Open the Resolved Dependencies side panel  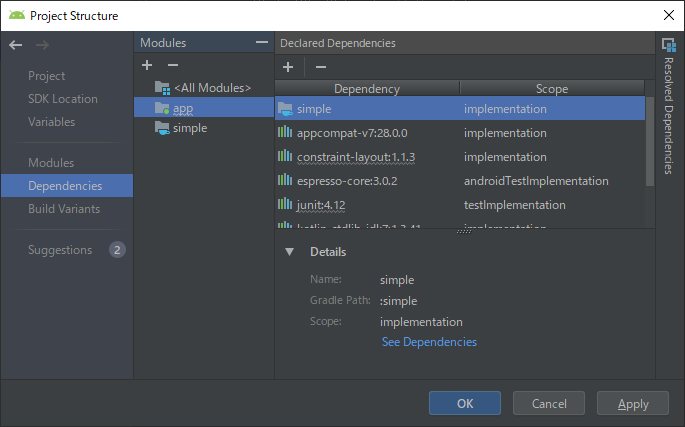click(x=669, y=100)
